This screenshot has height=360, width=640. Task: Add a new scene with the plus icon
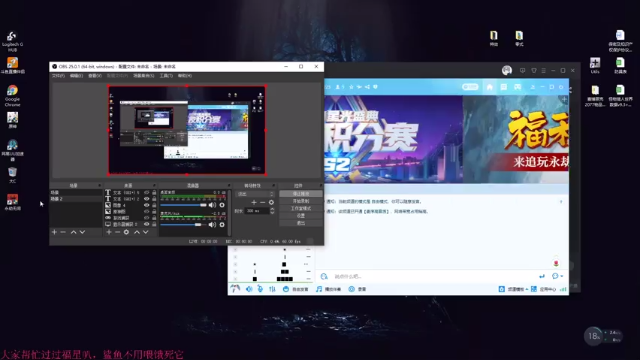tap(54, 232)
